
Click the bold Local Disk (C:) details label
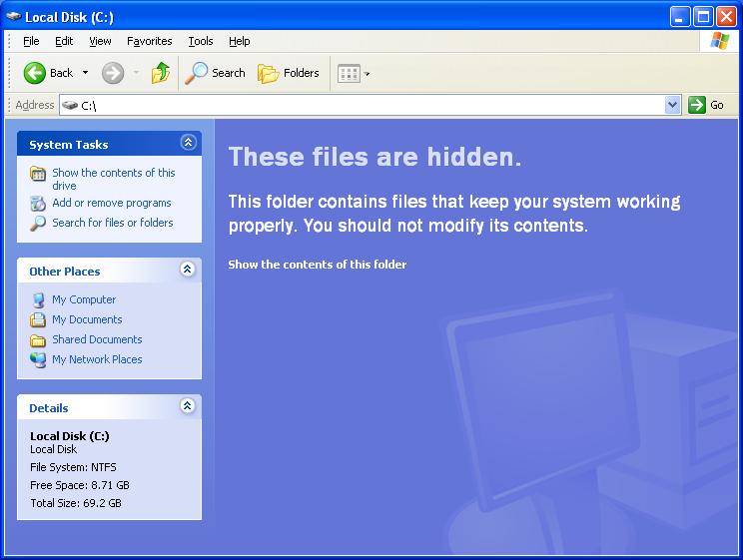[x=70, y=436]
